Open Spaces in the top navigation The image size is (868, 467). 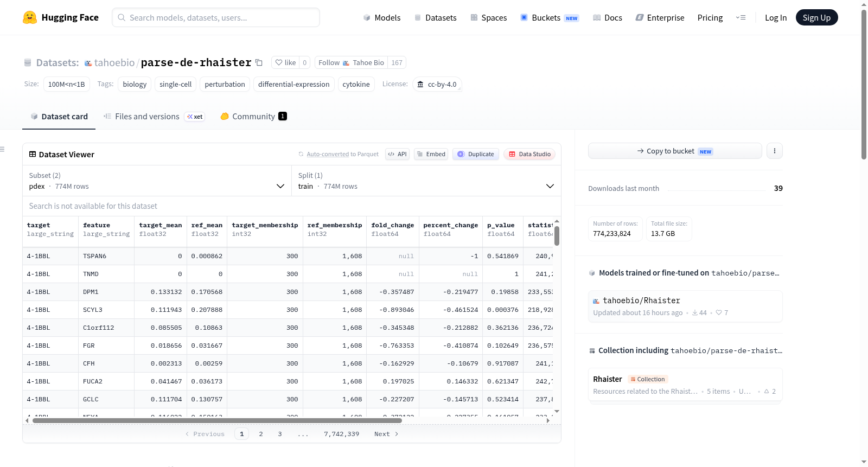click(489, 17)
